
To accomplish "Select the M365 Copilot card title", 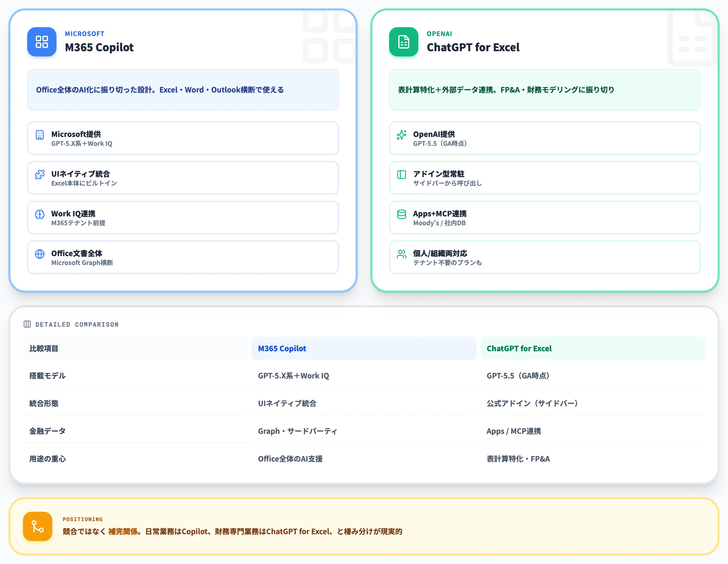I will pos(99,47).
